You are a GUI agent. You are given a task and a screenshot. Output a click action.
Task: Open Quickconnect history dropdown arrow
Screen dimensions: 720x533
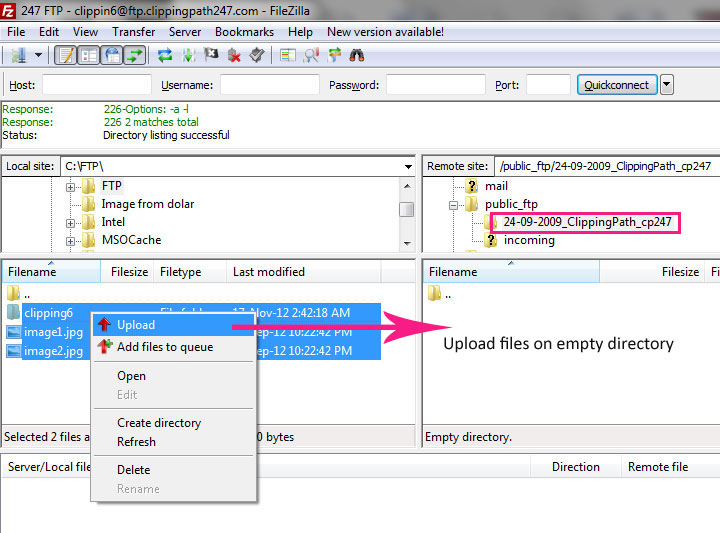click(667, 85)
